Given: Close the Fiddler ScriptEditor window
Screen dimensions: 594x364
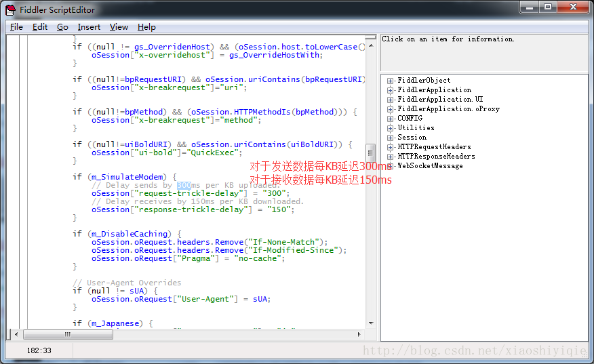Looking at the screenshot, I should point(573,7).
